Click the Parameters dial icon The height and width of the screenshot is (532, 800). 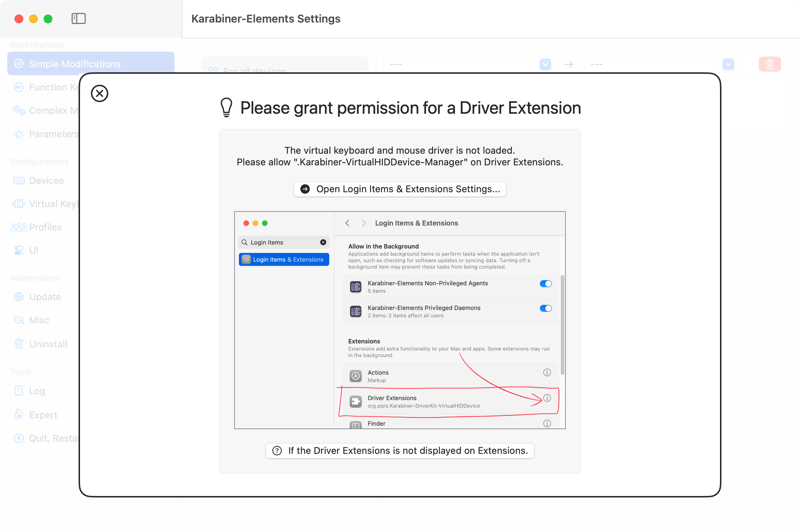pos(19,134)
